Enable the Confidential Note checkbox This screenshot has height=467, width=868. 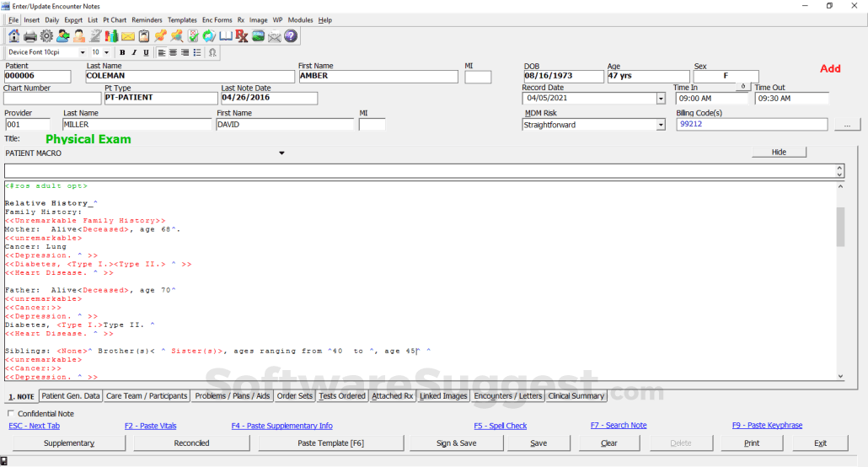click(x=11, y=414)
